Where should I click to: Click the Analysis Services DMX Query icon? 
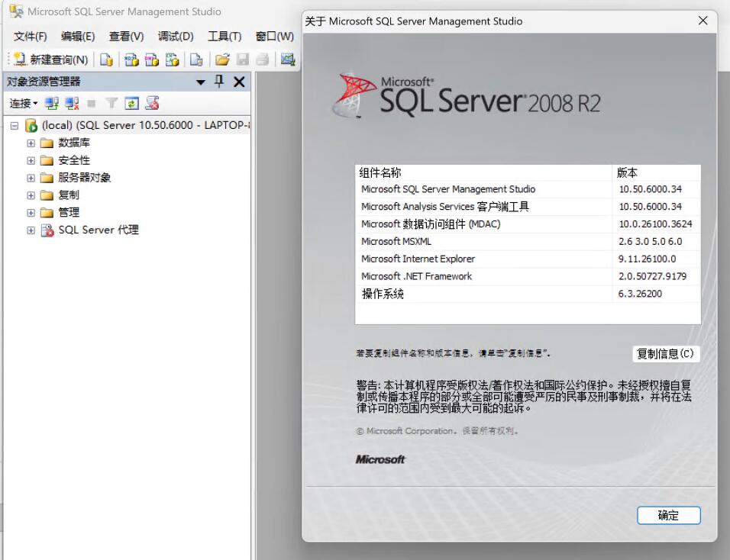pos(152,60)
